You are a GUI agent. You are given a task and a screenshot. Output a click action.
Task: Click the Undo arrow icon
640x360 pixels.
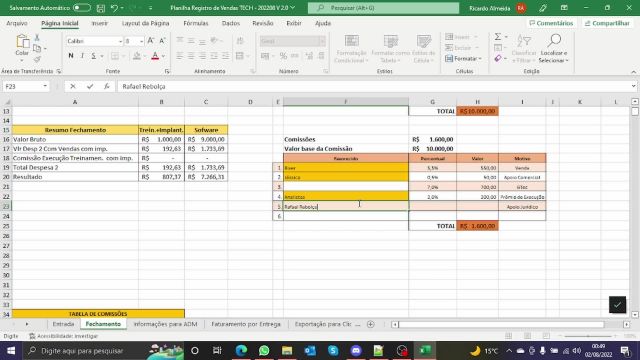point(114,8)
